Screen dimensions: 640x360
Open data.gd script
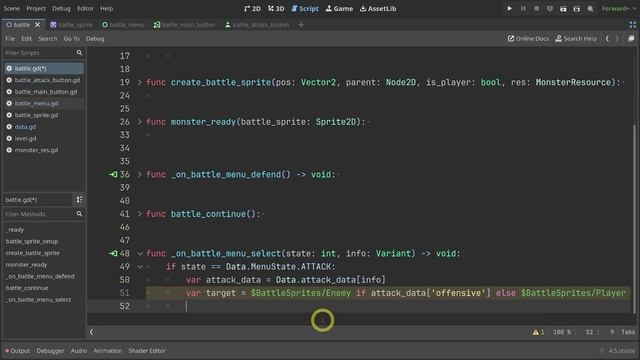click(44, 127)
